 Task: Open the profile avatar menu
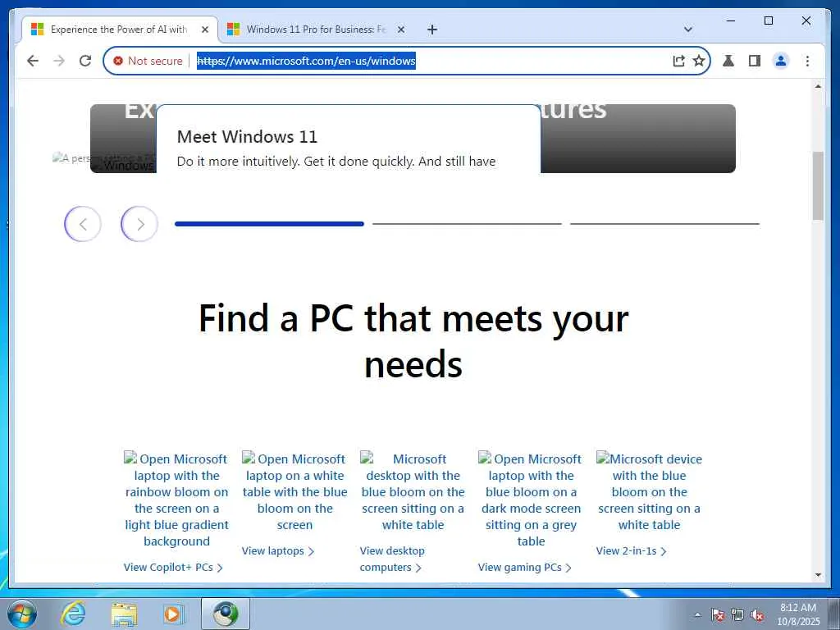781,61
